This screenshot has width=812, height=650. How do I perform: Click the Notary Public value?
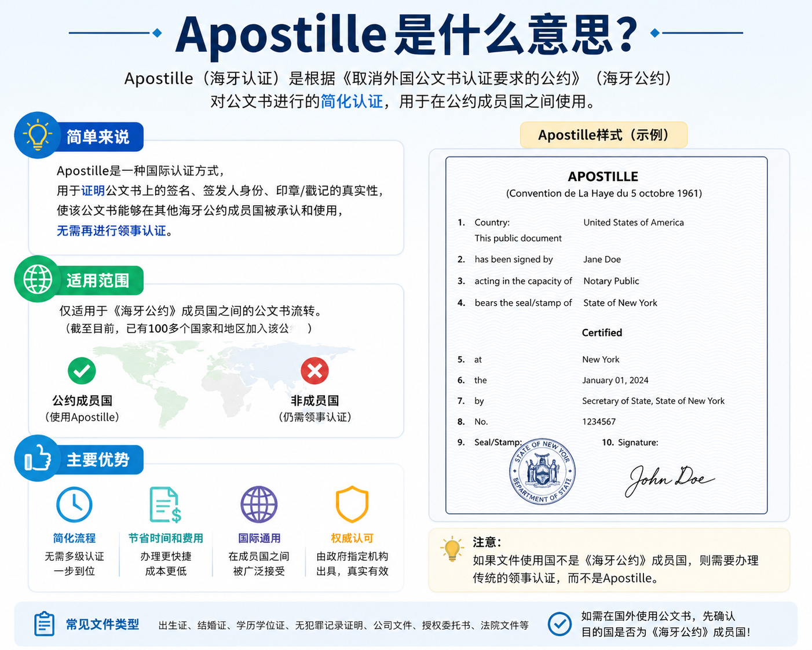click(x=611, y=281)
